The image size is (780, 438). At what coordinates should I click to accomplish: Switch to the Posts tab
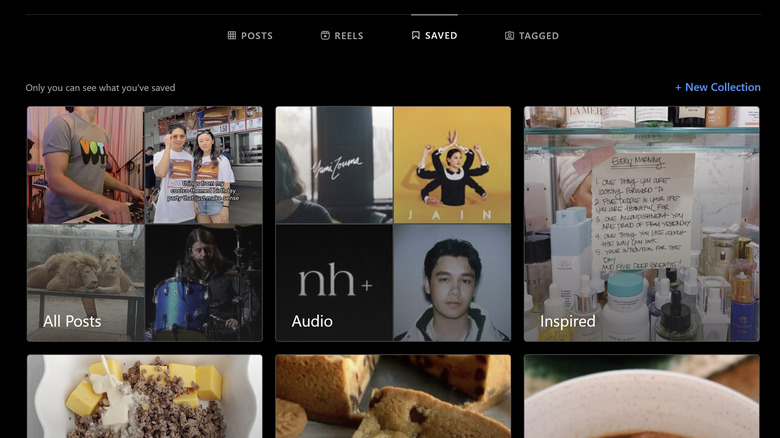[x=250, y=35]
